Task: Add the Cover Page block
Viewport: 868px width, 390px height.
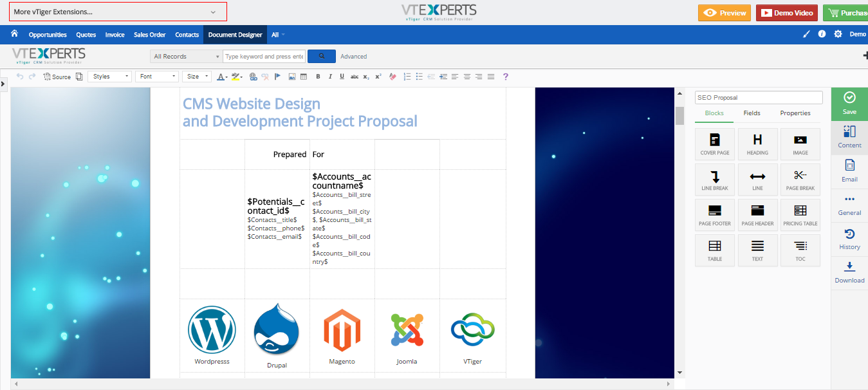Action: tap(715, 144)
